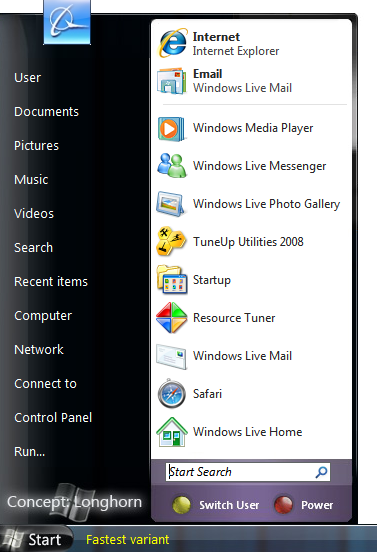
Task: Open the Music folder
Action: (x=31, y=180)
